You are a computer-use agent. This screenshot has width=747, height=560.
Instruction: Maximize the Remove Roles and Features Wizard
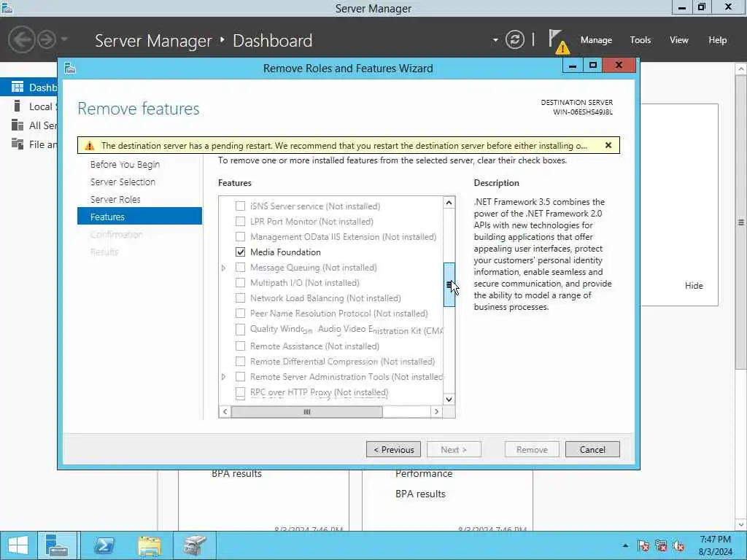pos(592,65)
